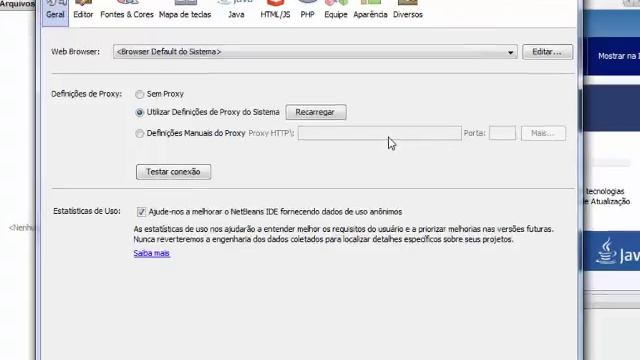Viewport: 640px width, 360px height.
Task: Toggle anonymous usage statistics checkbox
Action: coord(141,212)
